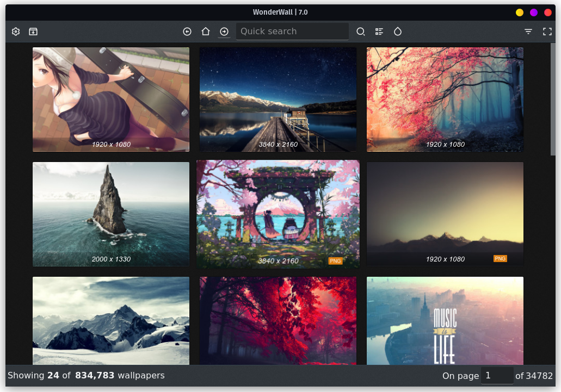Toggle the filter sorting icon on the right
561x392 pixels.
click(528, 32)
